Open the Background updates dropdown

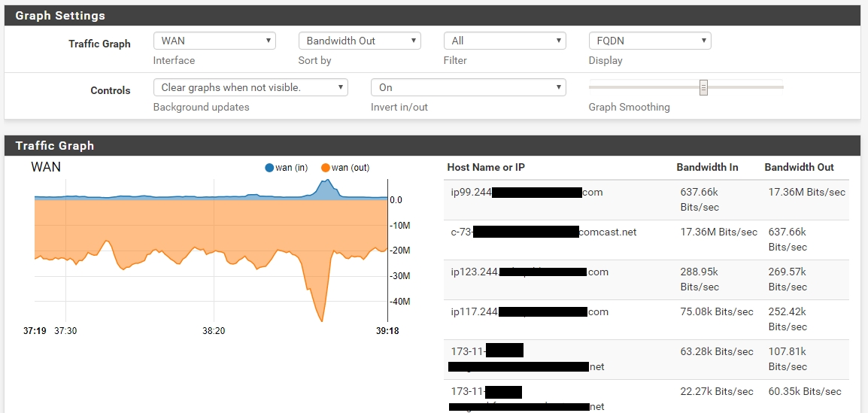[x=250, y=87]
